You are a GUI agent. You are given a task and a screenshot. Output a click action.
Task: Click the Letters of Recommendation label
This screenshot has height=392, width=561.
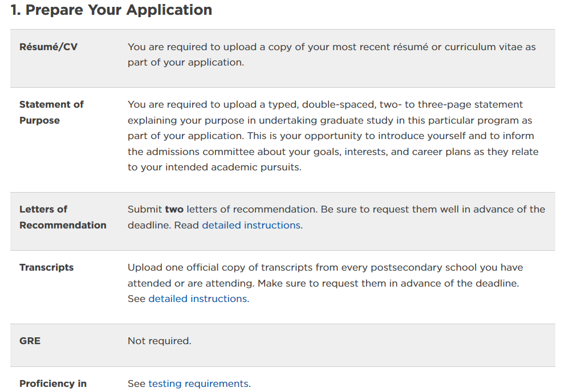pos(63,217)
